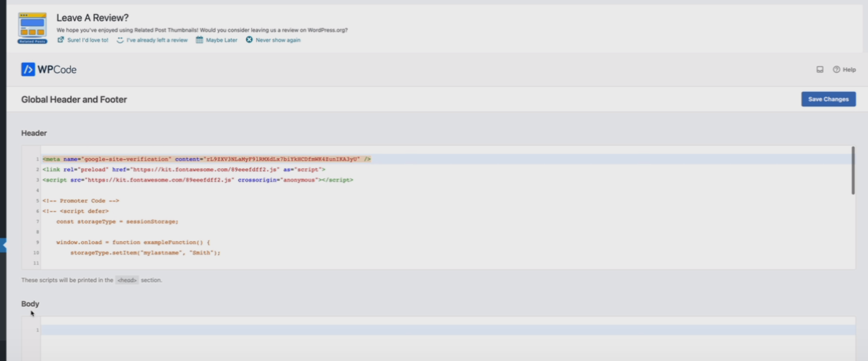868x361 pixels.
Task: Click into the Body code editor line 1
Action: coord(448,330)
